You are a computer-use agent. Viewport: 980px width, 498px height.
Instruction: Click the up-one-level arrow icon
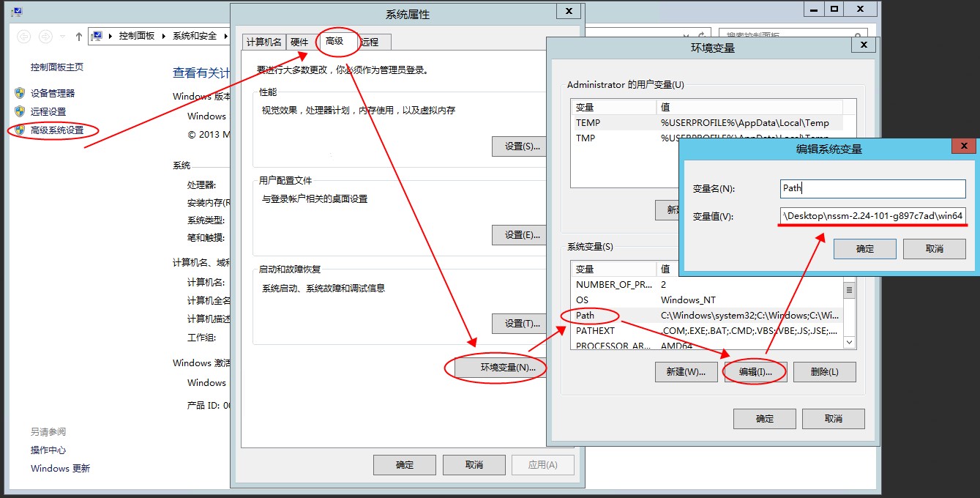pyautogui.click(x=79, y=36)
